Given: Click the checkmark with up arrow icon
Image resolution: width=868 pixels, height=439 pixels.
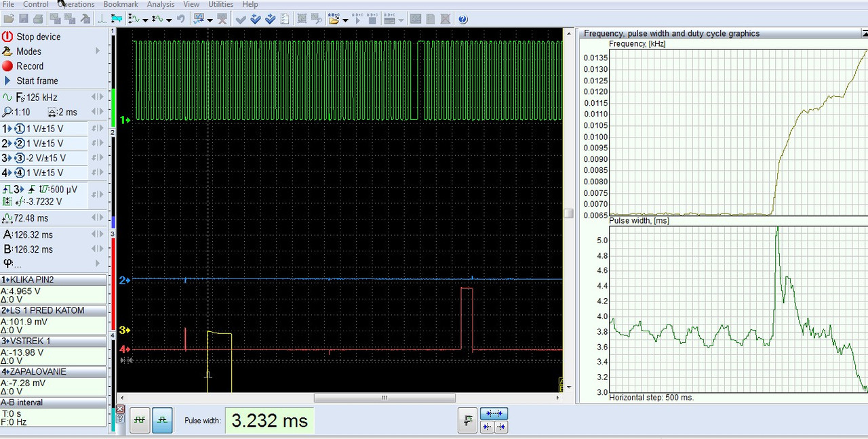Looking at the screenshot, I should 271,19.
